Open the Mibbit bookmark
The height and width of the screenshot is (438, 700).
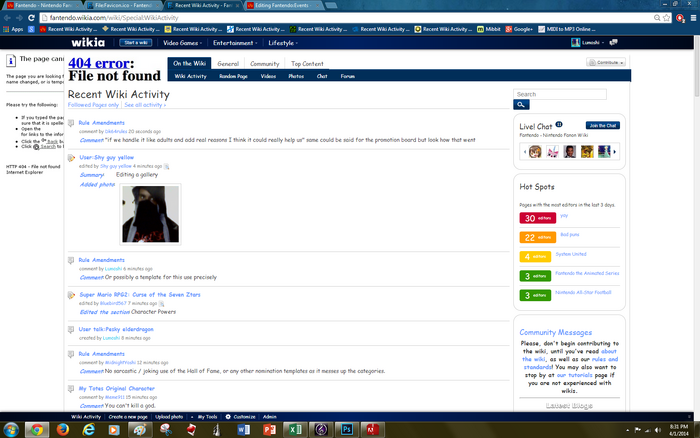tap(489, 29)
